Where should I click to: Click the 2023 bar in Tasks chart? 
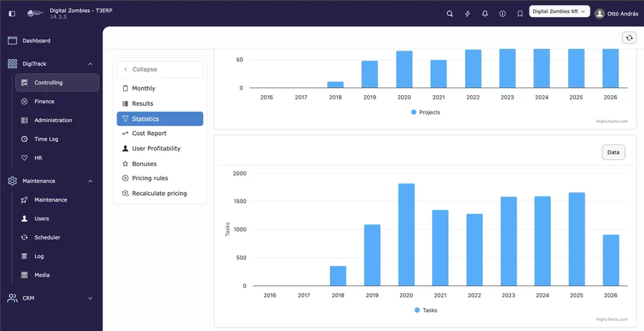pyautogui.click(x=509, y=241)
